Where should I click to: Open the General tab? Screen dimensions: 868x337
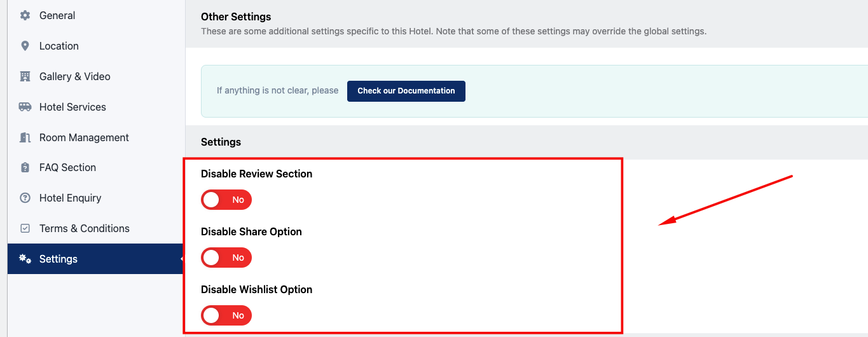pyautogui.click(x=57, y=15)
